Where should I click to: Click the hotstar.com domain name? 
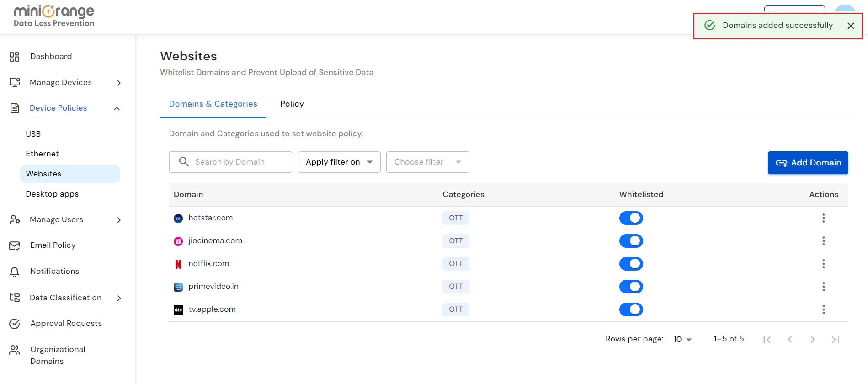[211, 218]
